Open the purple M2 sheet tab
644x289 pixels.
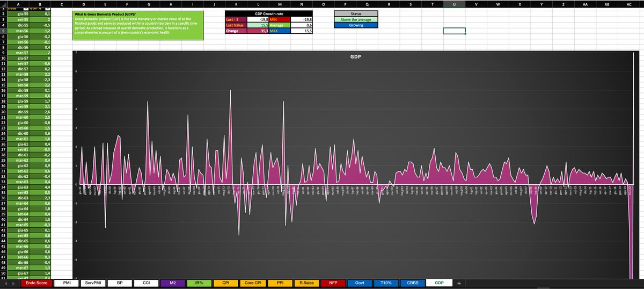pos(173,283)
